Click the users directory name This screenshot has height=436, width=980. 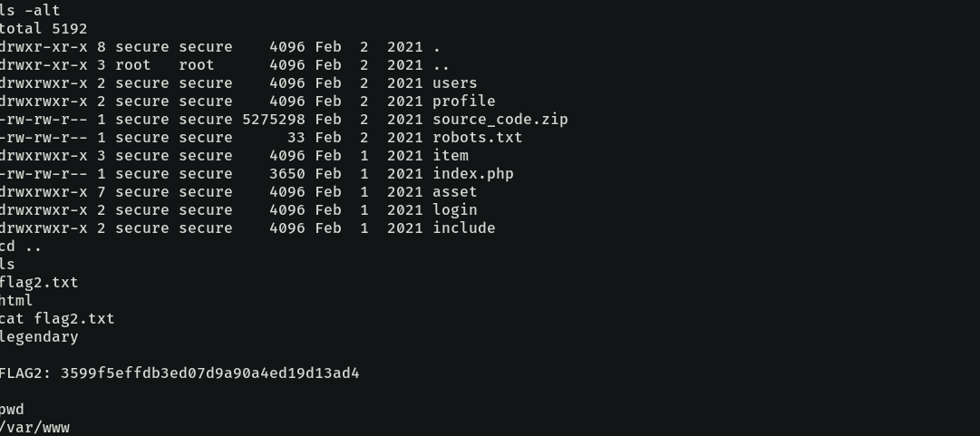[x=454, y=83]
